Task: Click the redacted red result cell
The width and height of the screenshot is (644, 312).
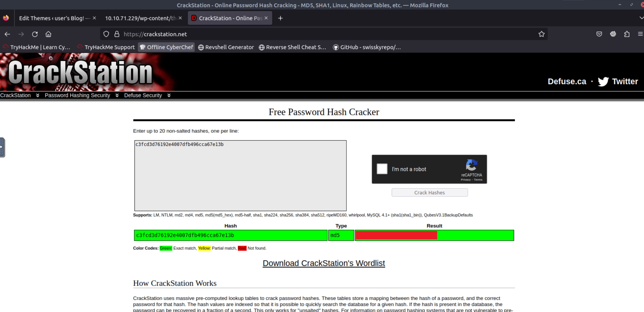Action: pos(396,235)
